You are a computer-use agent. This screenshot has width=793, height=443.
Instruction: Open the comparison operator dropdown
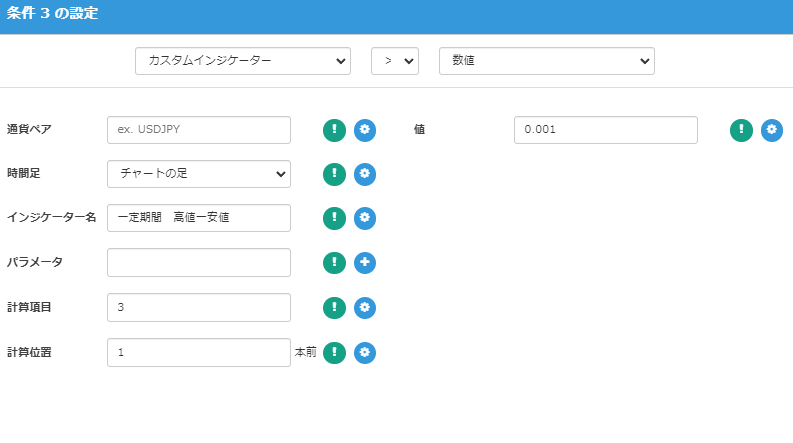coord(394,61)
